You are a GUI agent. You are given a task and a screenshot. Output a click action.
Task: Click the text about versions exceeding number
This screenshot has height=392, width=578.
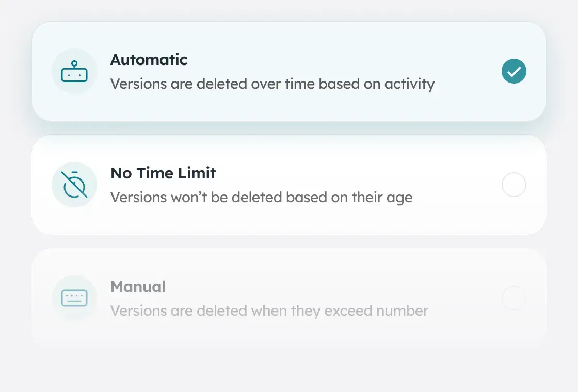click(269, 311)
